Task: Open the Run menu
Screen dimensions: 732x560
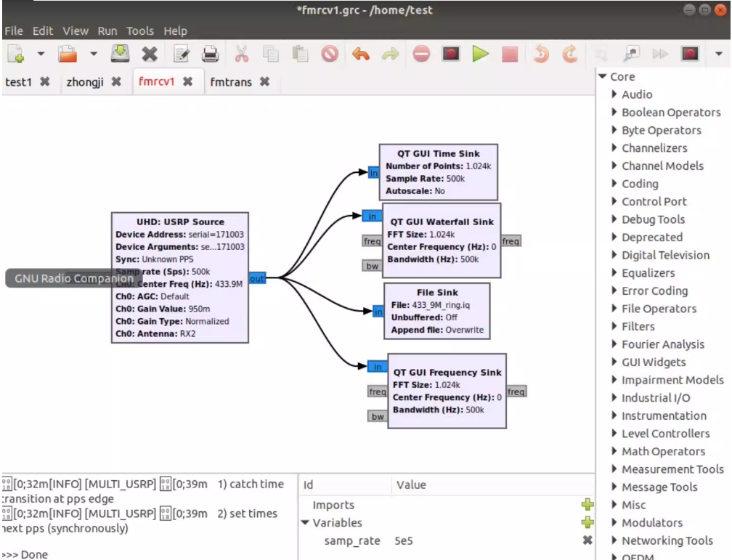Action: tap(107, 31)
